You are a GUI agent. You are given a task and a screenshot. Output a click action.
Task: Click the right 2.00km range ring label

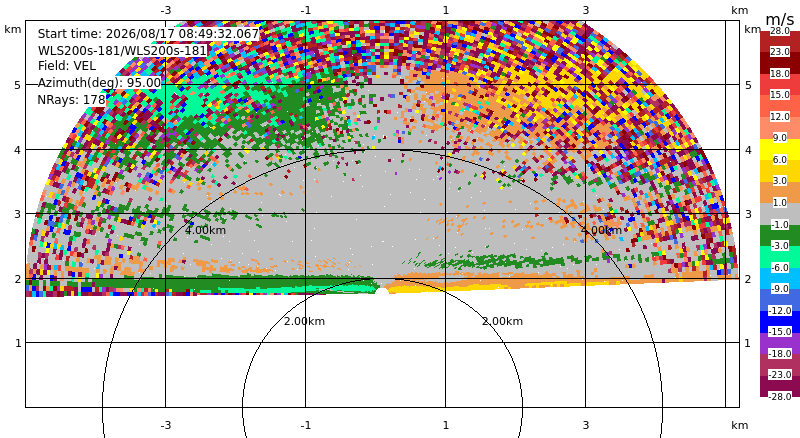pos(503,321)
